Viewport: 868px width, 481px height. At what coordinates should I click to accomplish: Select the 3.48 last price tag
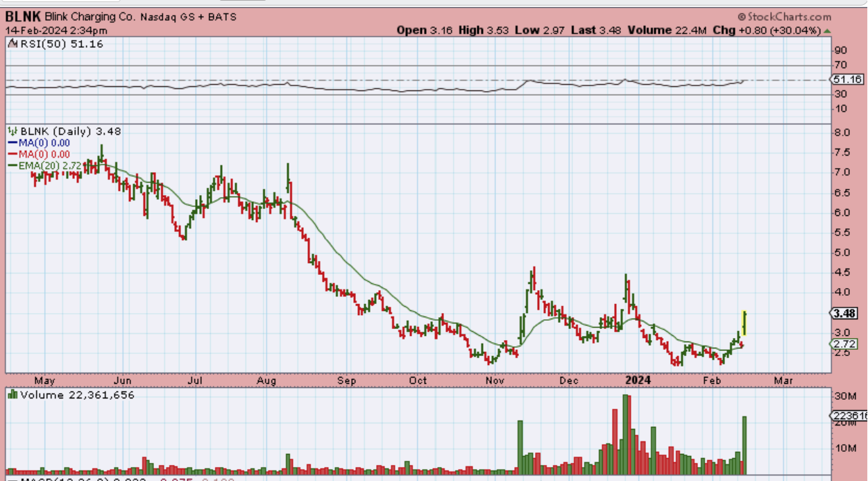point(849,313)
